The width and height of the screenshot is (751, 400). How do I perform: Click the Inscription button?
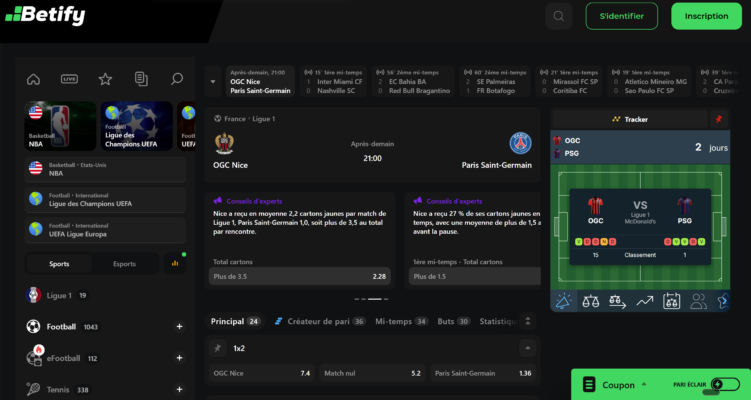point(706,16)
